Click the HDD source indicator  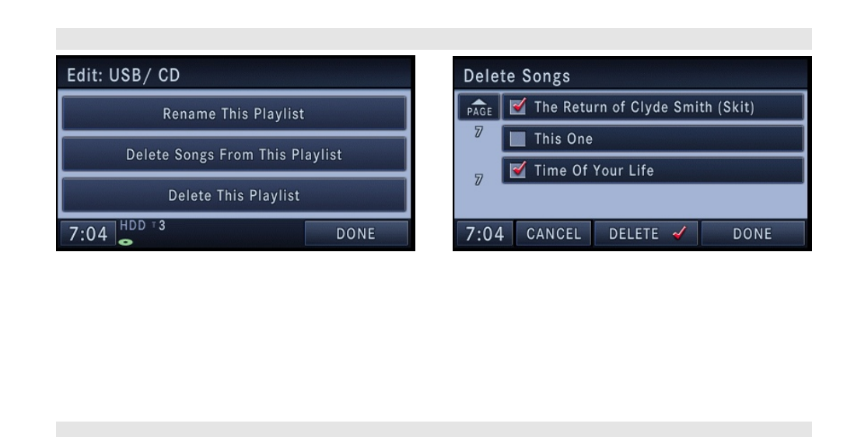pos(133,226)
